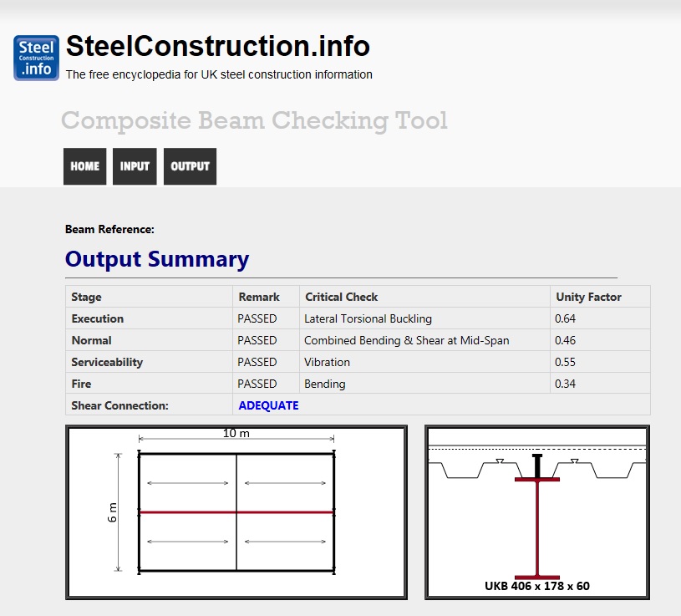The height and width of the screenshot is (616, 681).
Task: Select the Beam Reference label
Action: [x=109, y=229]
